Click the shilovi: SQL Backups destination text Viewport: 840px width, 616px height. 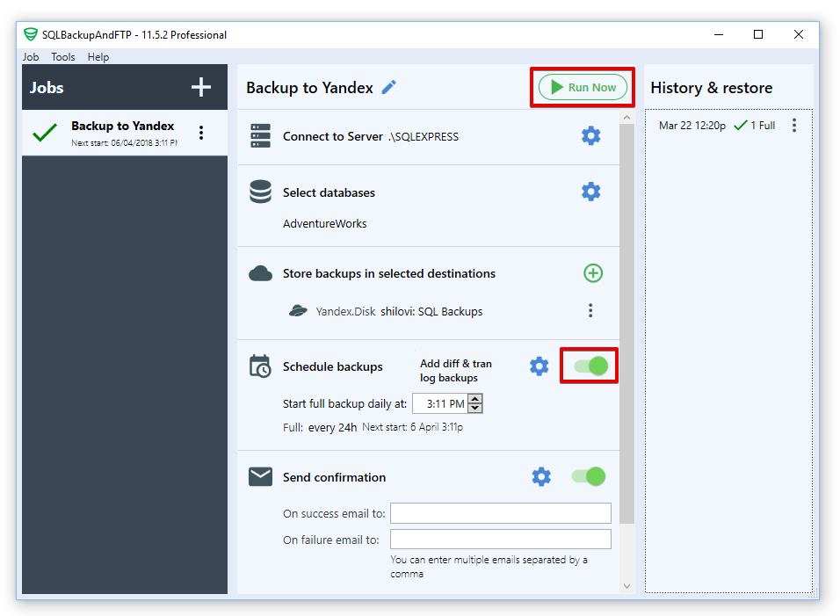[431, 311]
